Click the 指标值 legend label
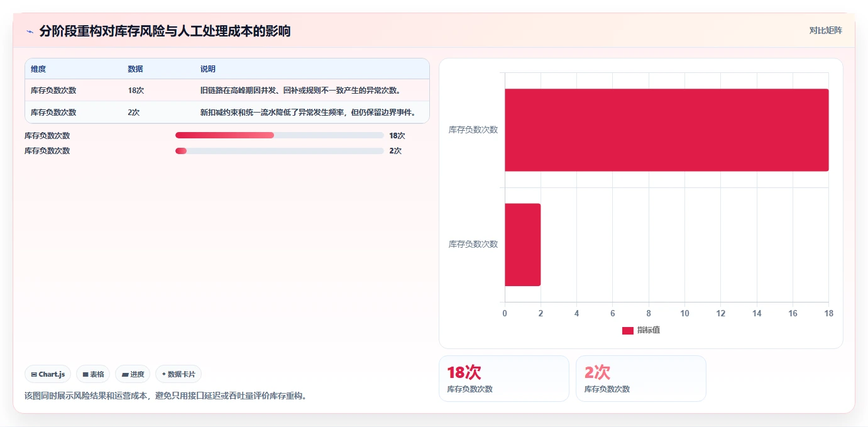Screen dimensions: 868x427 click(x=649, y=330)
